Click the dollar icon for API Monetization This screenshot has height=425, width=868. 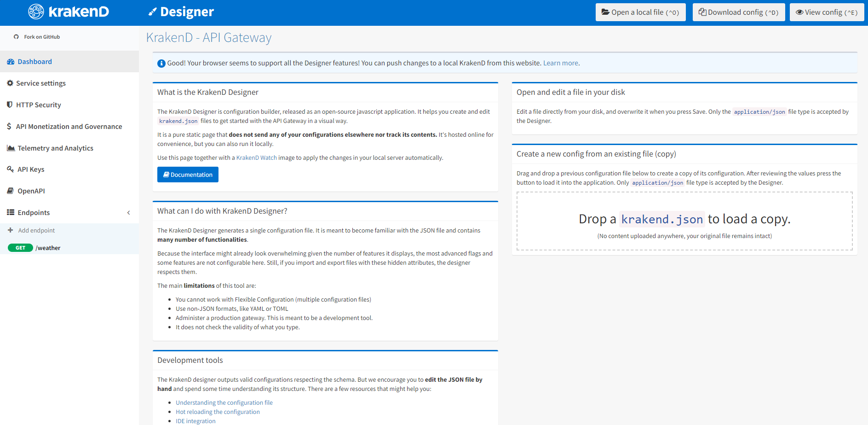(9, 126)
